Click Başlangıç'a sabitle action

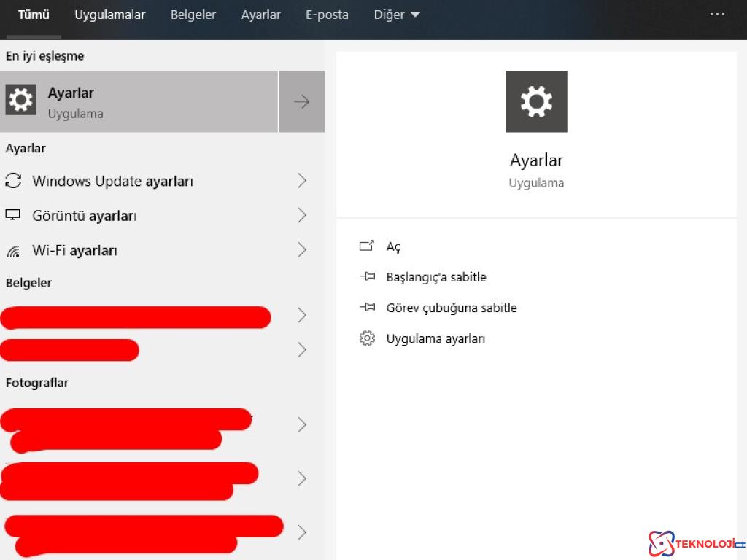[436, 276]
